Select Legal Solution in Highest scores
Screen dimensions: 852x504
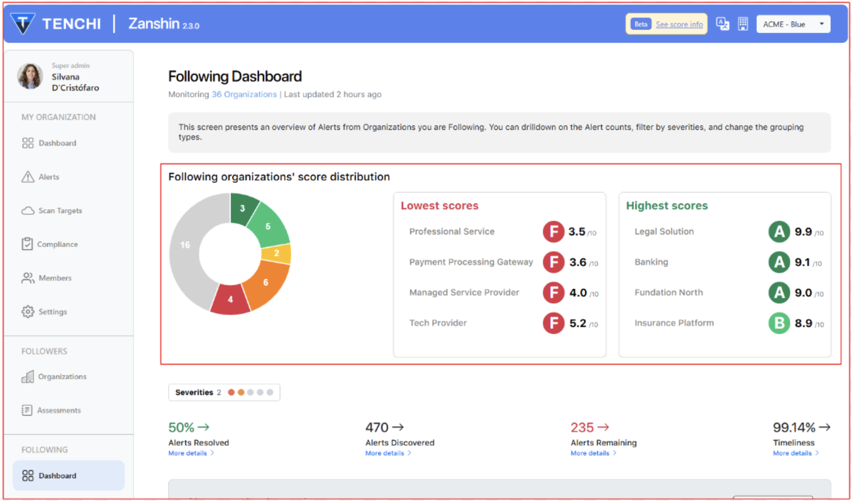click(664, 231)
